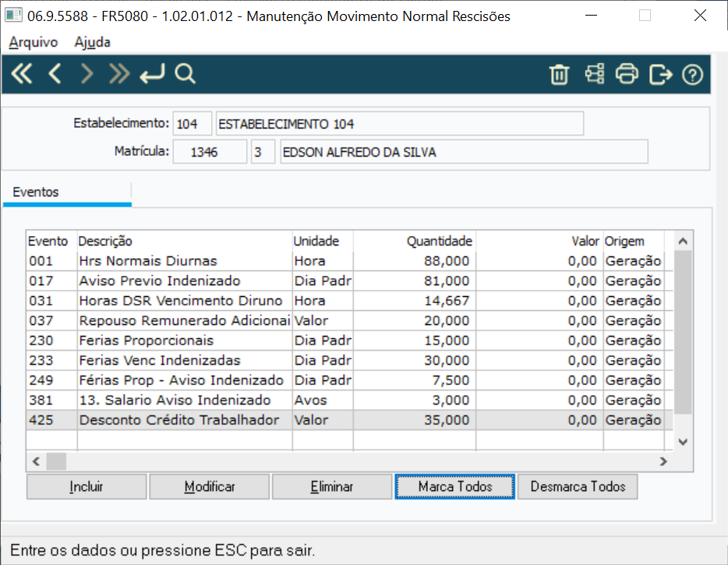The height and width of the screenshot is (565, 728).
Task: Click the vertical scrollbar thumb
Action: coord(683,332)
